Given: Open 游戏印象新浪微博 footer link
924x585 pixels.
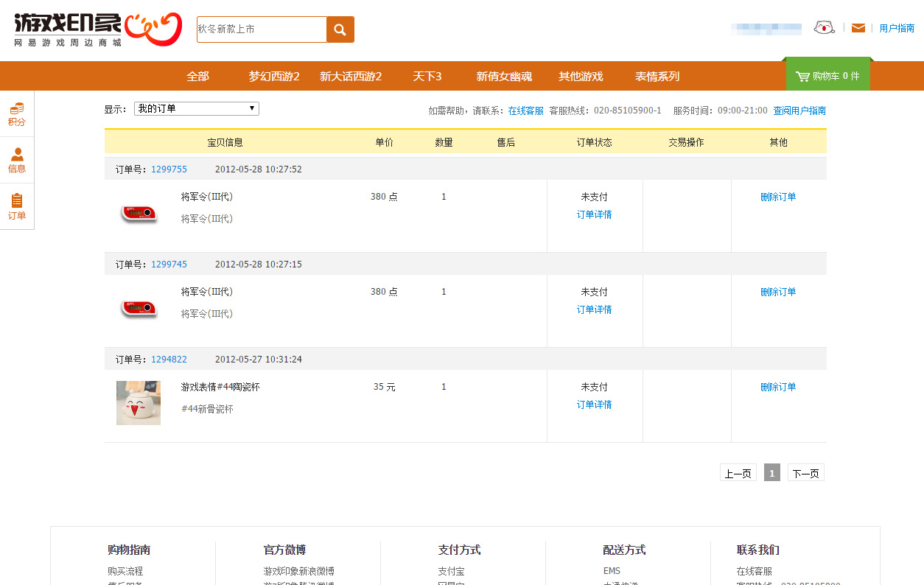Looking at the screenshot, I should pos(299,571).
